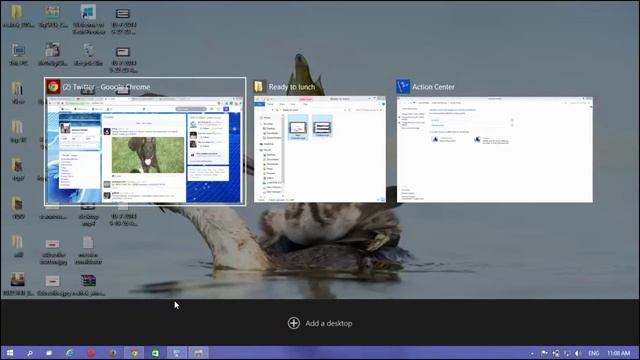
Task: Open the red circle app on taskbar
Action: click(x=91, y=353)
